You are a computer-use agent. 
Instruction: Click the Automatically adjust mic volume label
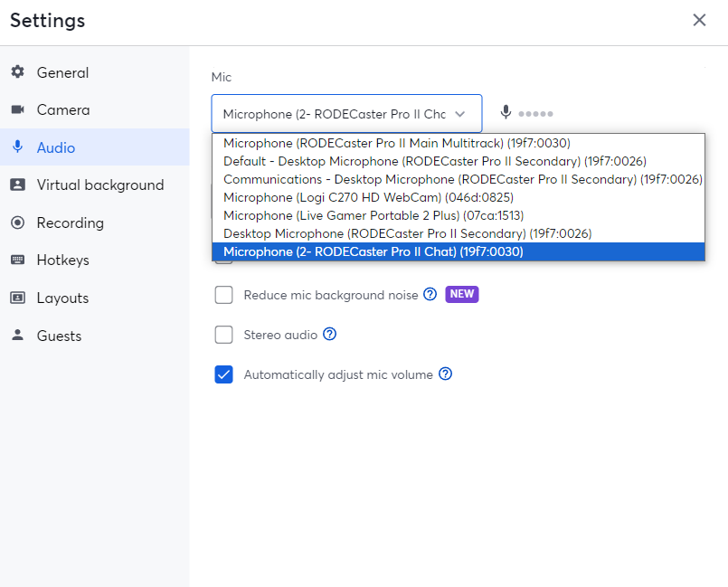[x=338, y=374]
